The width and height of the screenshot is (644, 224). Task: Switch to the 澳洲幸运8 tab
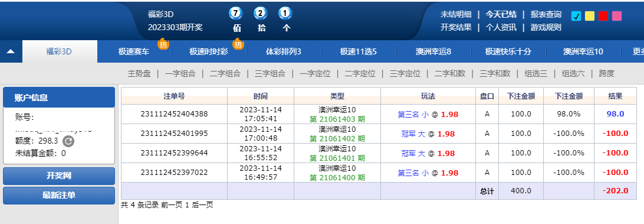(433, 51)
